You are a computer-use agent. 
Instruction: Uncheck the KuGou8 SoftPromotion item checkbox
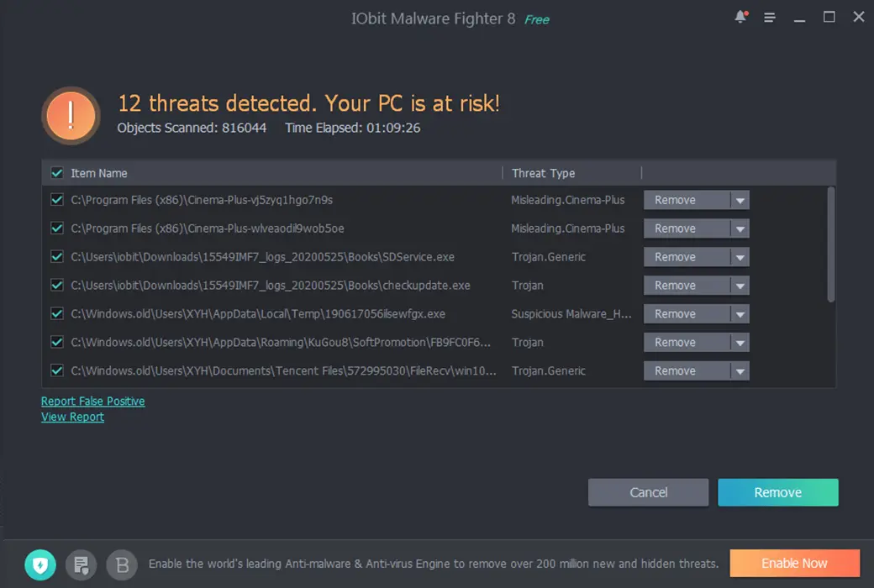(x=57, y=342)
